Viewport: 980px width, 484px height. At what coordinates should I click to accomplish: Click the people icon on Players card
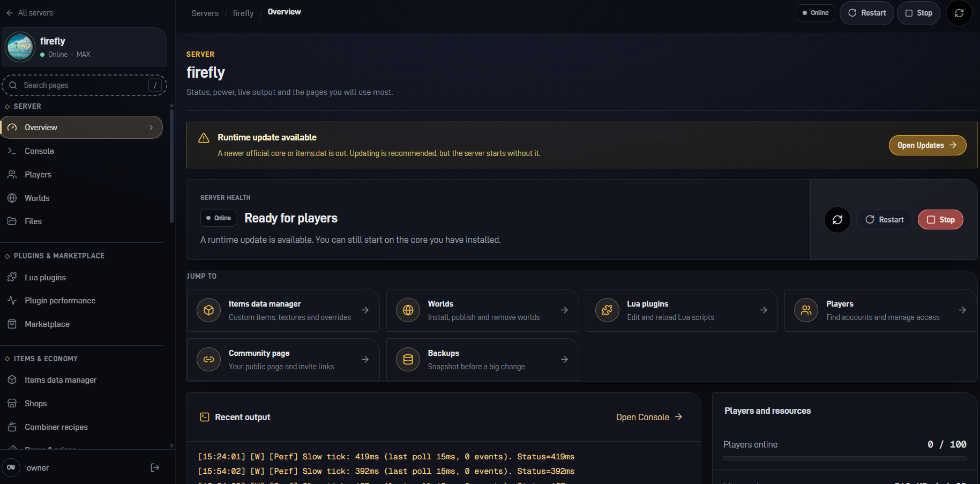coord(806,310)
